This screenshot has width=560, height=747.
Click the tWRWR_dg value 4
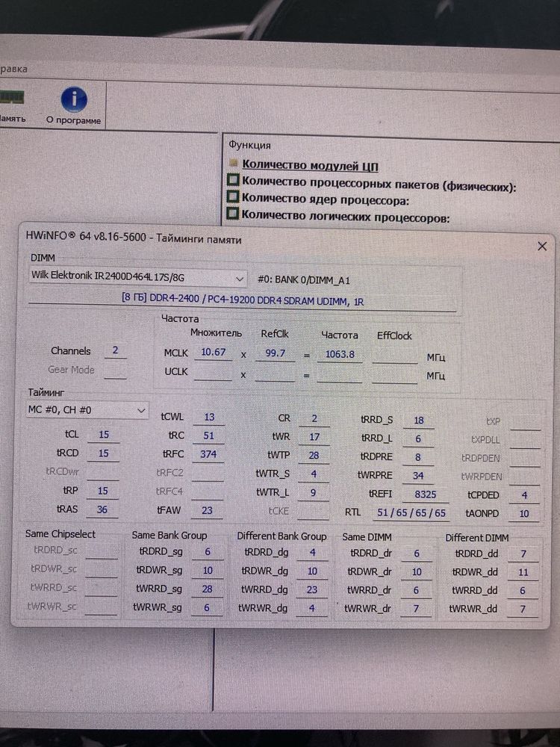tap(311, 608)
